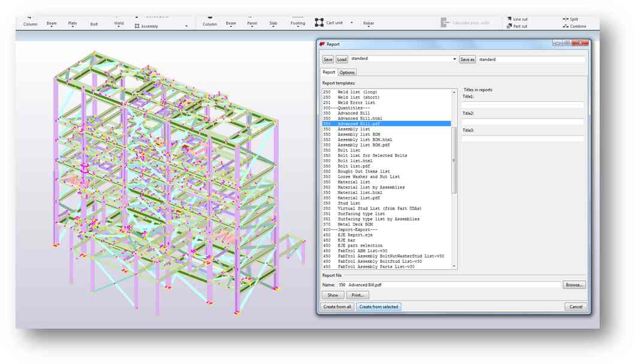The image size is (635, 364).
Task: Click the Show button
Action: pyautogui.click(x=332, y=295)
